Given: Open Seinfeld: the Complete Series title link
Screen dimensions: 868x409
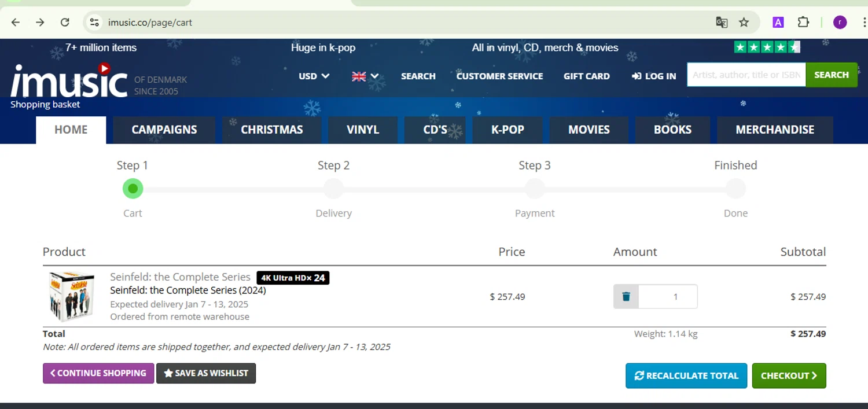Looking at the screenshot, I should pyautogui.click(x=180, y=277).
